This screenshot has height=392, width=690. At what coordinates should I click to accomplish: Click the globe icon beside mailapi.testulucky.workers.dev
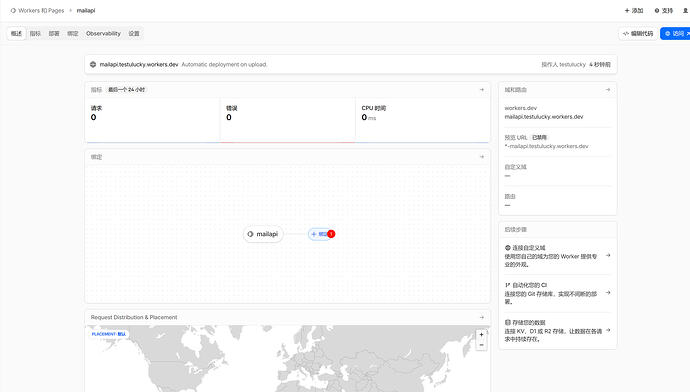click(93, 64)
